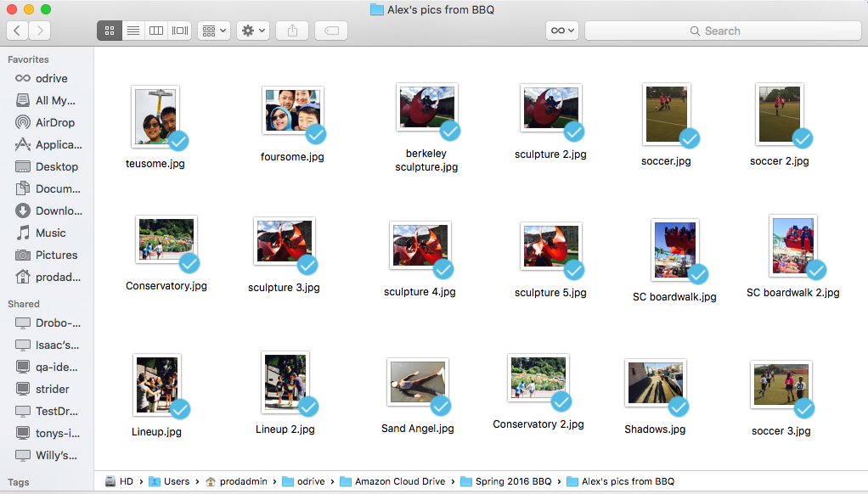Image resolution: width=868 pixels, height=494 pixels.
Task: Select the SC boardwalk.jpg thumbnail
Action: (x=675, y=250)
